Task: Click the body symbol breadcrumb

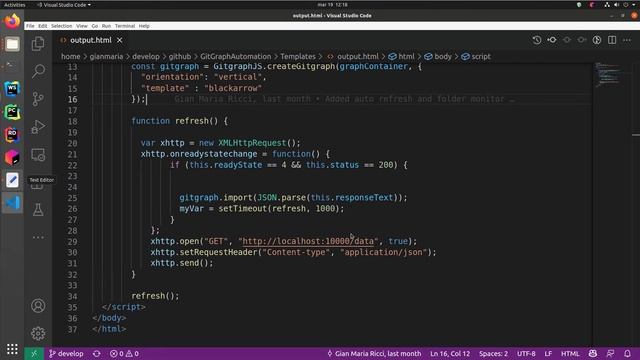Action: tap(438, 56)
